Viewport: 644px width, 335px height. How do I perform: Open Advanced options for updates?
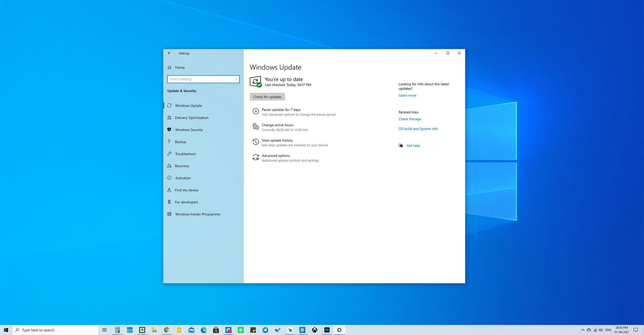(275, 156)
